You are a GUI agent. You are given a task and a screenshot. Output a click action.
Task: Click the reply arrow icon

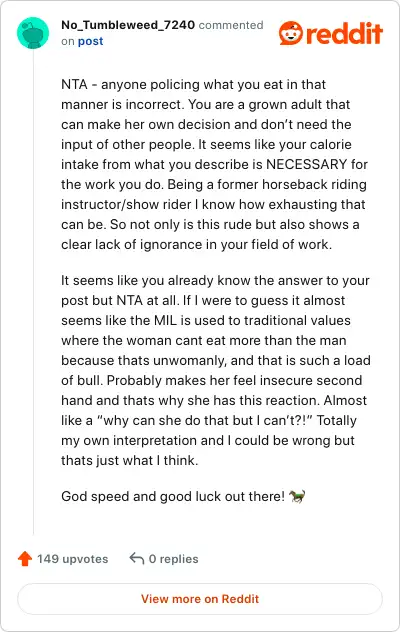[x=137, y=559]
